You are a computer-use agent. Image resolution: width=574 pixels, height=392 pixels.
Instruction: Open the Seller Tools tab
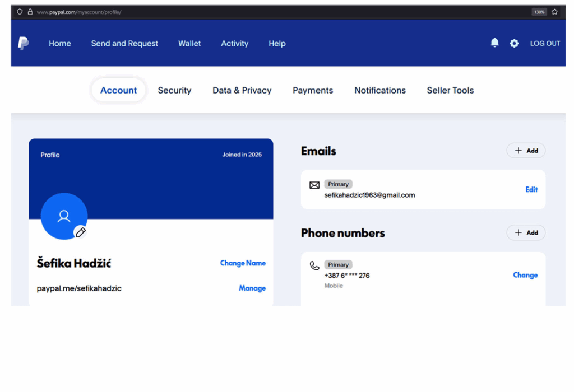450,90
